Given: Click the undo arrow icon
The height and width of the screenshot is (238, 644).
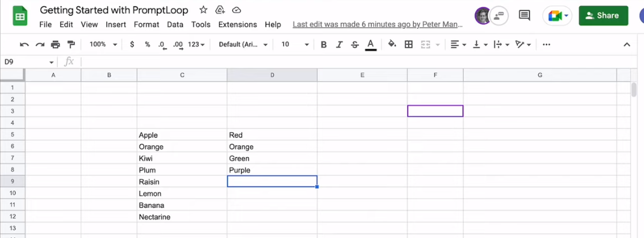Looking at the screenshot, I should pos(24,44).
